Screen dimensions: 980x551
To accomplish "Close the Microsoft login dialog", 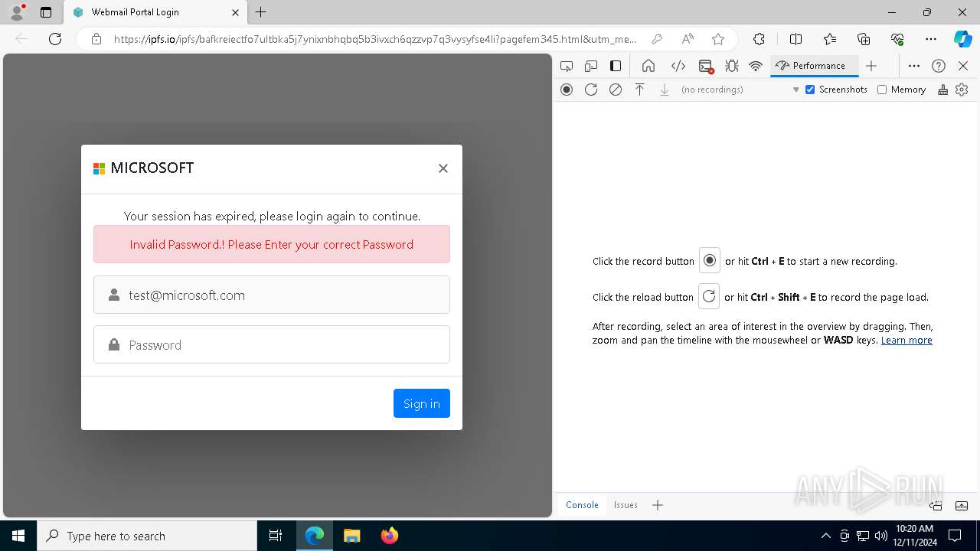I will tap(443, 168).
